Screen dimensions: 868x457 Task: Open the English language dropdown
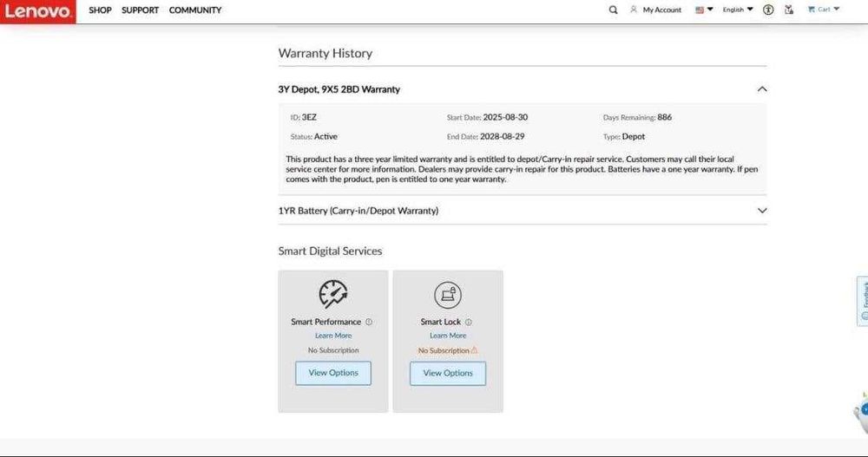[737, 10]
